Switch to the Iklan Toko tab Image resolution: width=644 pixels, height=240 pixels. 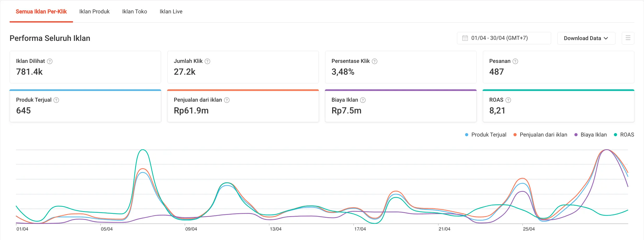click(x=134, y=12)
